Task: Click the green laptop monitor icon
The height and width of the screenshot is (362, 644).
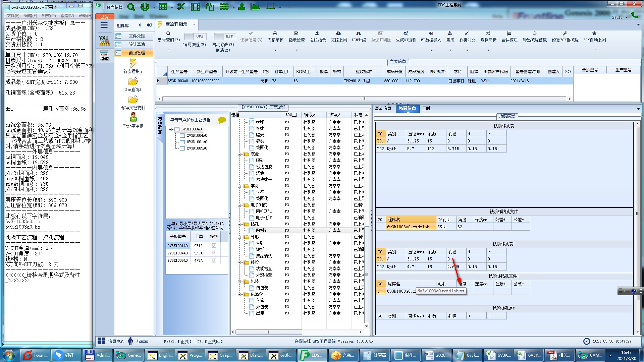Action: 270,7
